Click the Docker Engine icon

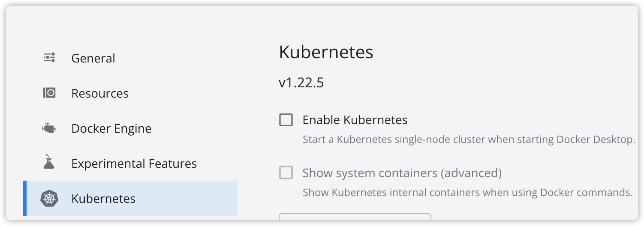[x=49, y=128]
